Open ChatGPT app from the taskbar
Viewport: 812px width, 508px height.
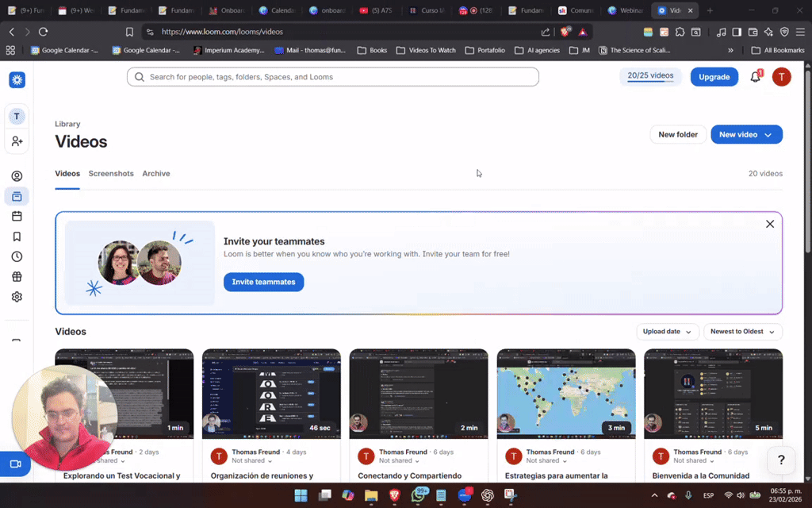point(488,495)
